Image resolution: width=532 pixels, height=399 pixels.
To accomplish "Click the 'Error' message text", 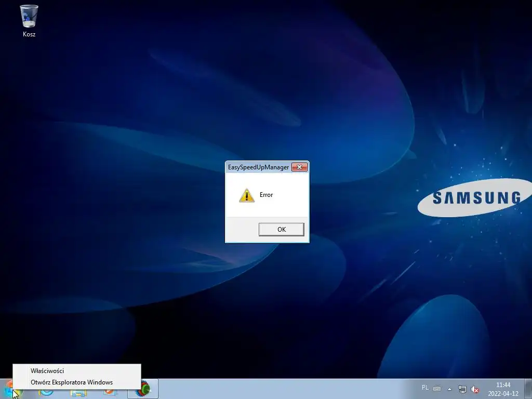I will [x=266, y=195].
